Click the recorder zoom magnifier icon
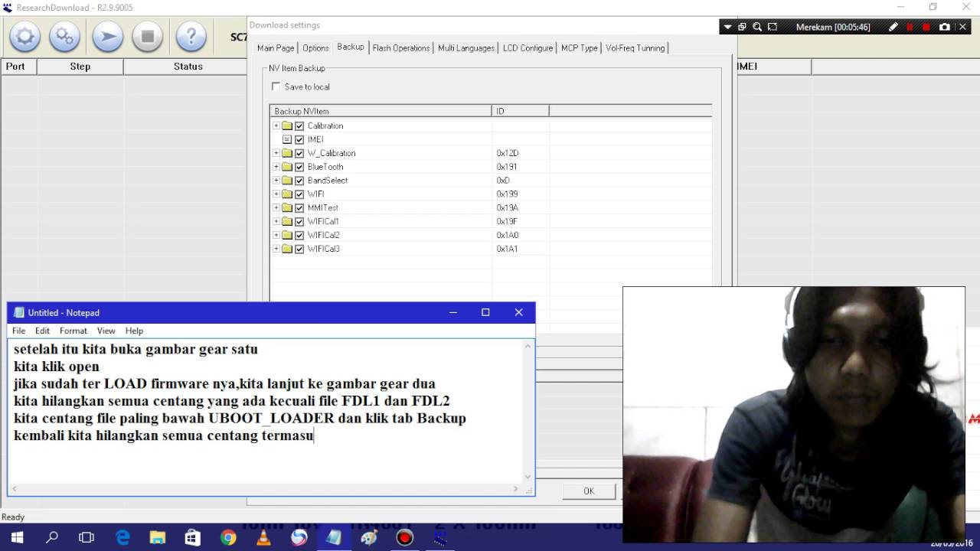 pyautogui.click(x=757, y=27)
